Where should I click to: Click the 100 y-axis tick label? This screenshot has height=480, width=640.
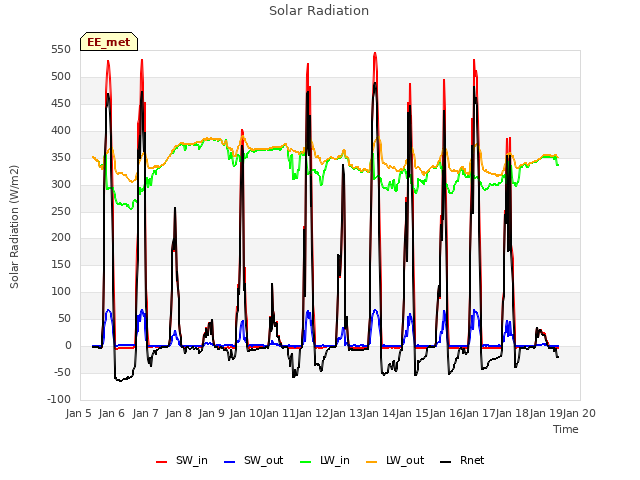coord(61,291)
